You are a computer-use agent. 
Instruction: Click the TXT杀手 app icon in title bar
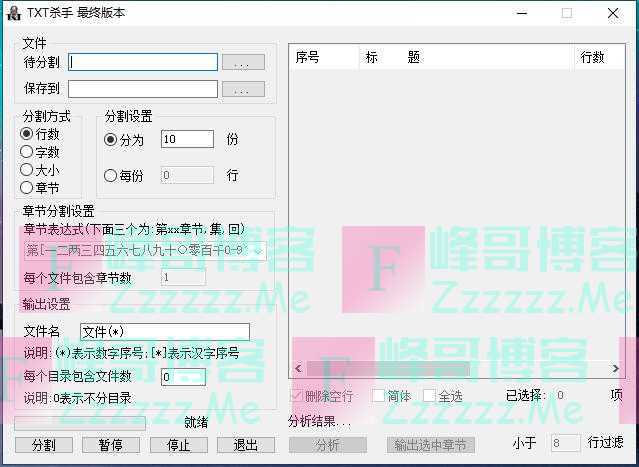pos(12,13)
